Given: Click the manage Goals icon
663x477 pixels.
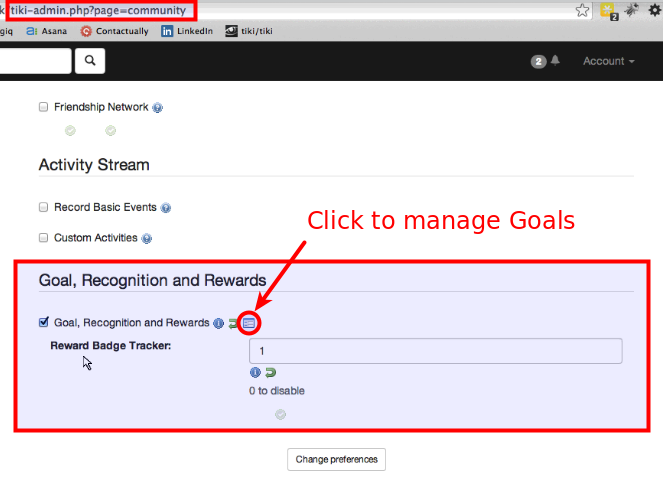Looking at the screenshot, I should pyautogui.click(x=249, y=323).
